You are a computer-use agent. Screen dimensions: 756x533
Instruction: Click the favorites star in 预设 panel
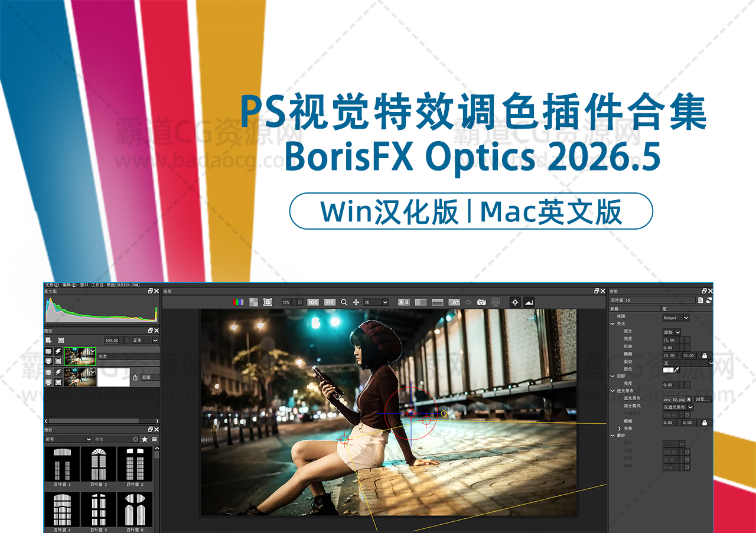[145, 439]
